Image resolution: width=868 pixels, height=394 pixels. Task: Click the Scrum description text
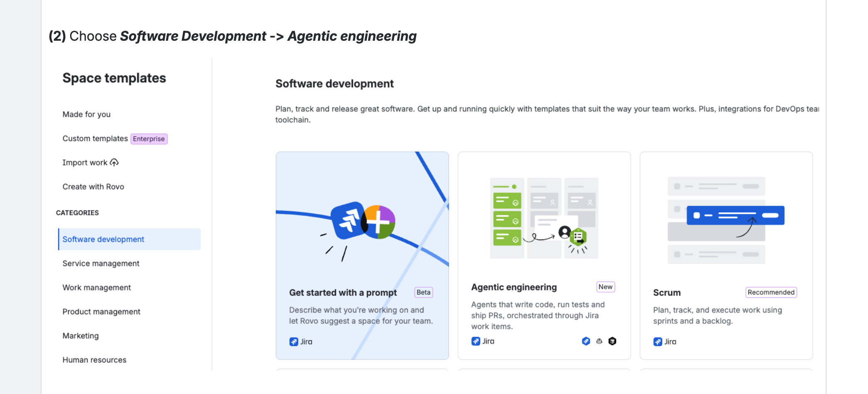[x=718, y=315]
